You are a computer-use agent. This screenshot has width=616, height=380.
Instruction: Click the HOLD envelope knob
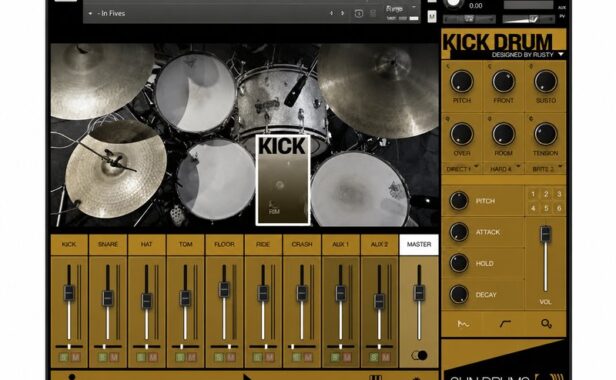[x=458, y=263]
